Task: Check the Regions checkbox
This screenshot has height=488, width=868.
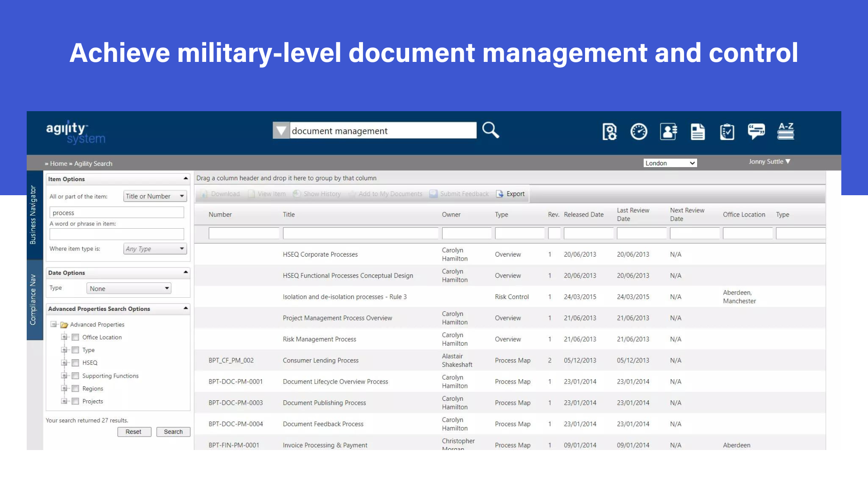Action: pyautogui.click(x=75, y=388)
